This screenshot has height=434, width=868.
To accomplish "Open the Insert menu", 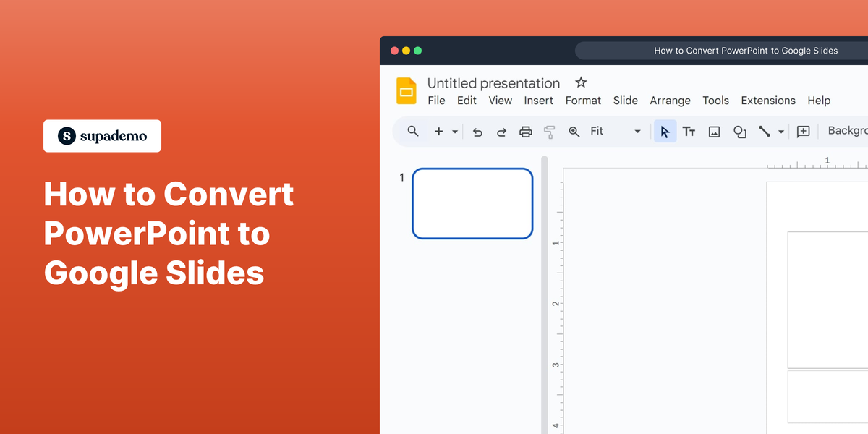I will coord(539,101).
